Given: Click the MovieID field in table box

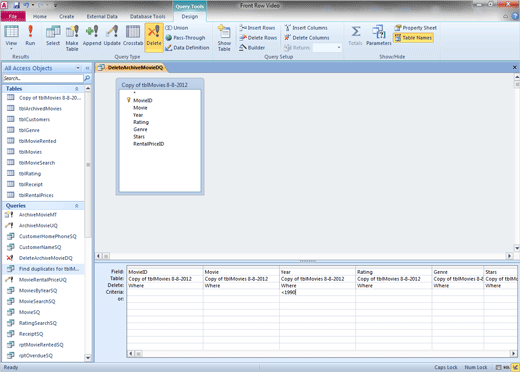Looking at the screenshot, I should 143,100.
